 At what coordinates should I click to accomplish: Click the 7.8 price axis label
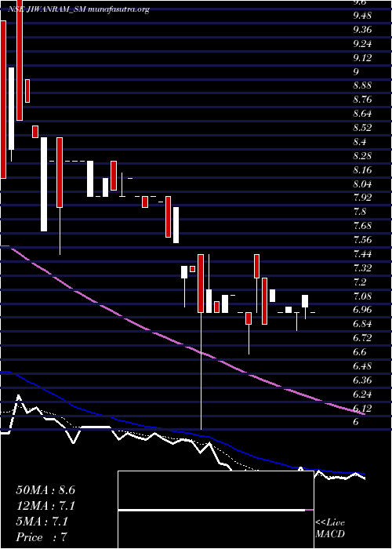point(359,212)
